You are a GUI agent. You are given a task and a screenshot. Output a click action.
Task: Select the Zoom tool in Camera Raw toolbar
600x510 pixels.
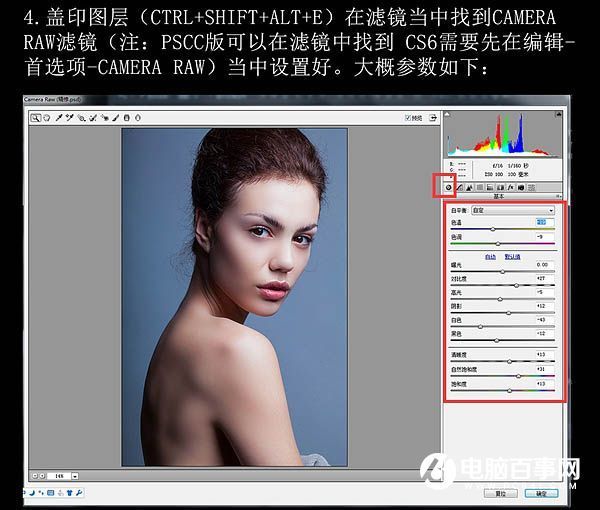(35, 117)
